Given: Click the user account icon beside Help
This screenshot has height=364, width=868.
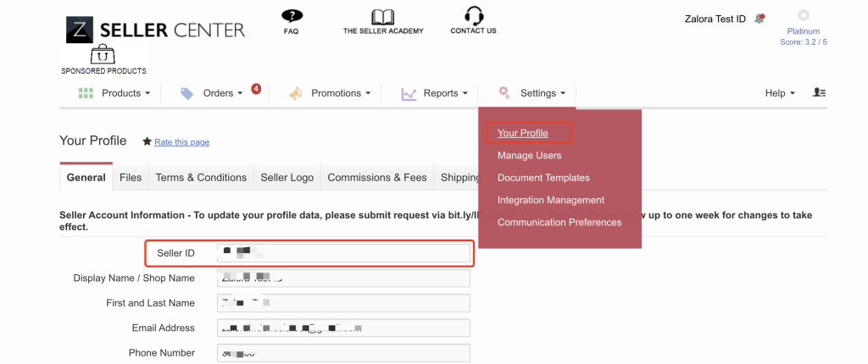Looking at the screenshot, I should pyautogui.click(x=819, y=93).
